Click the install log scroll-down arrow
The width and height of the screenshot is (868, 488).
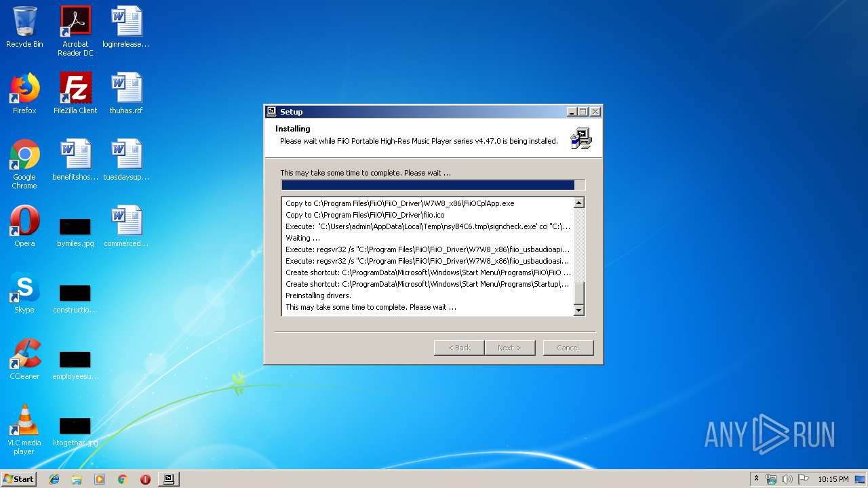tap(578, 310)
